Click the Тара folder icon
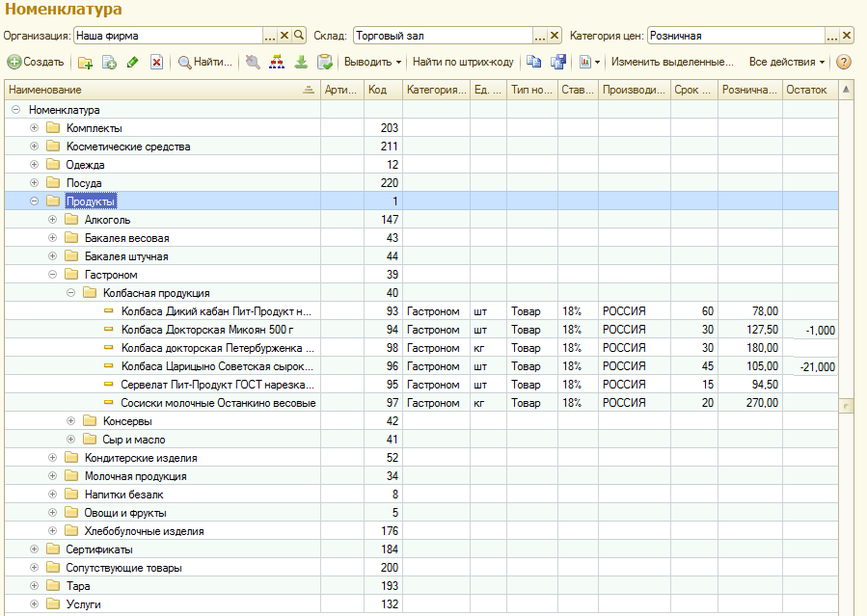This screenshot has height=616, width=867. tap(53, 585)
